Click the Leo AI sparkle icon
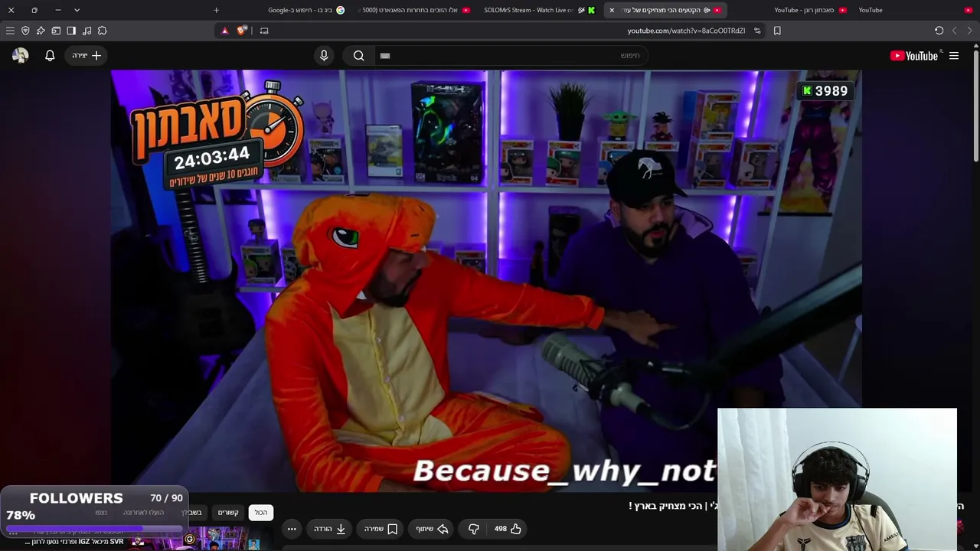 41,31
